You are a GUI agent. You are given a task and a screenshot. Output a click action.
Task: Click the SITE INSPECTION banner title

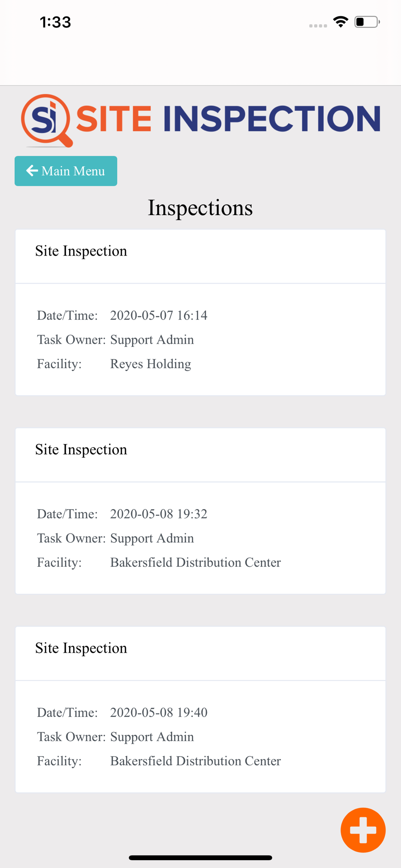tap(228, 118)
